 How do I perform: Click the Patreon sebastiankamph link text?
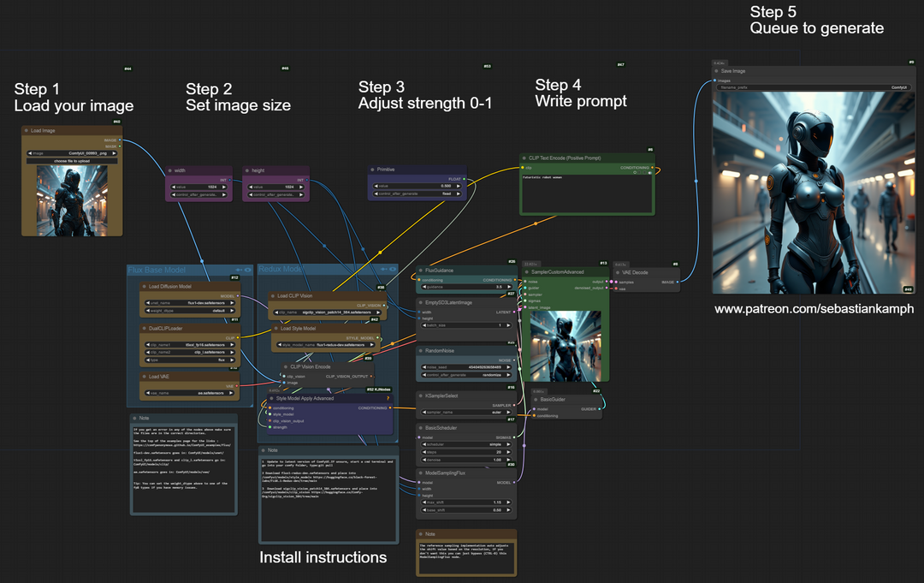pyautogui.click(x=813, y=308)
